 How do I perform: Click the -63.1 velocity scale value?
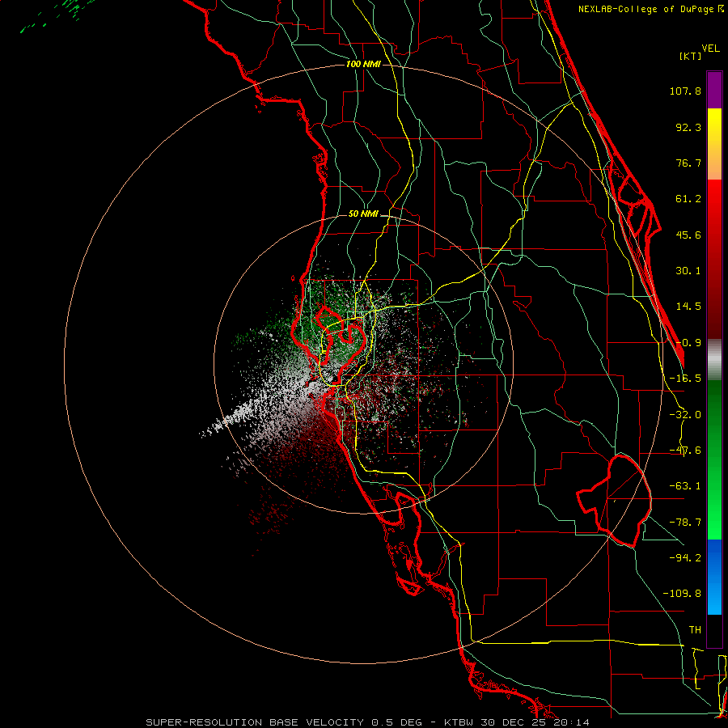(685, 486)
